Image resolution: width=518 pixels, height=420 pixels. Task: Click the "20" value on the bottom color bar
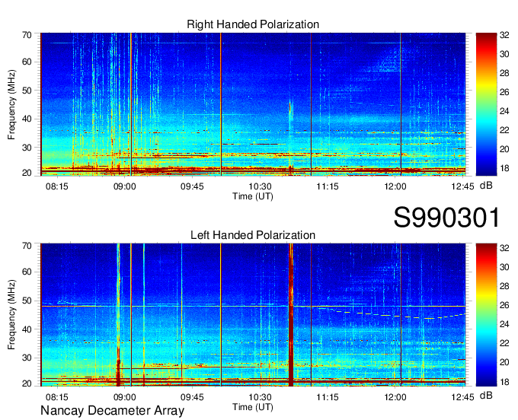pos(504,362)
